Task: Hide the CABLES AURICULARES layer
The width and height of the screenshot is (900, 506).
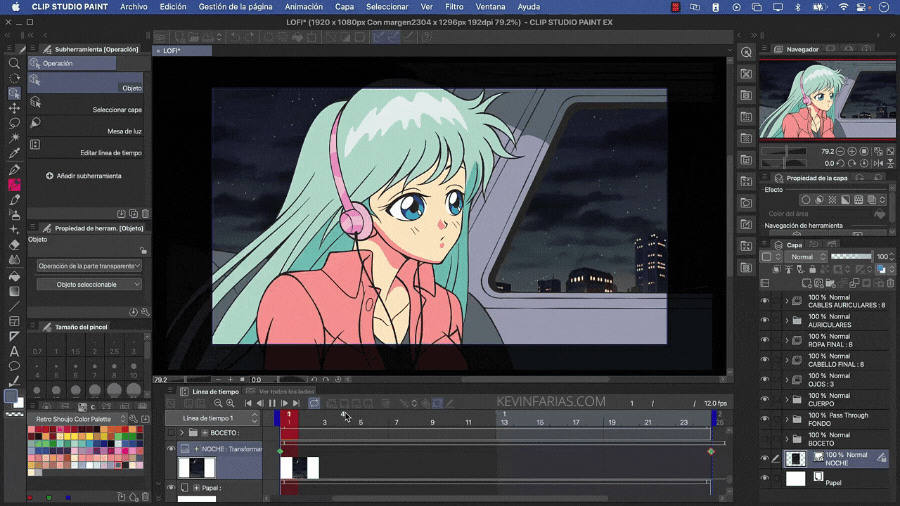Action: [x=765, y=301]
